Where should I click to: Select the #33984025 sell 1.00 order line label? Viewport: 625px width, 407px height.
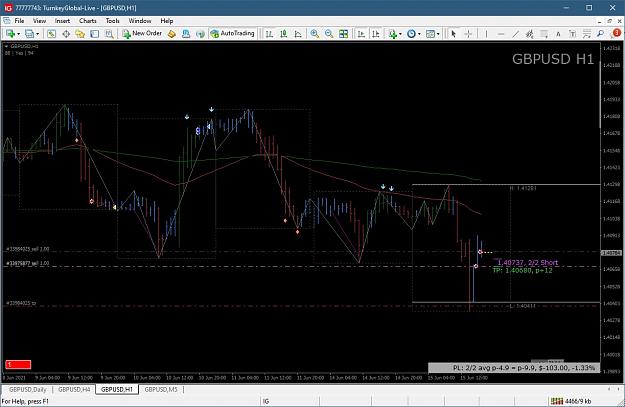(x=28, y=249)
